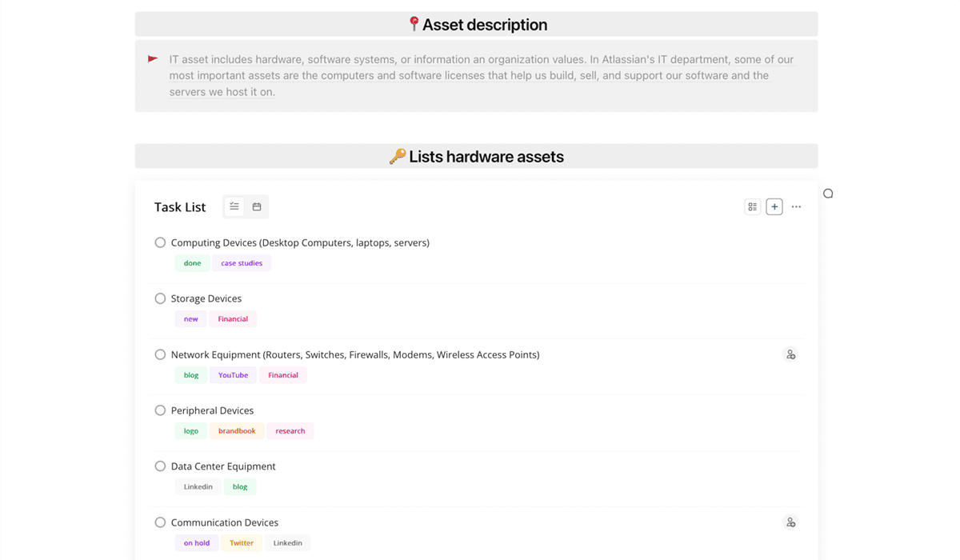Screen dimensions: 960x560
Task: Click the task properties layout icon
Action: 752,206
